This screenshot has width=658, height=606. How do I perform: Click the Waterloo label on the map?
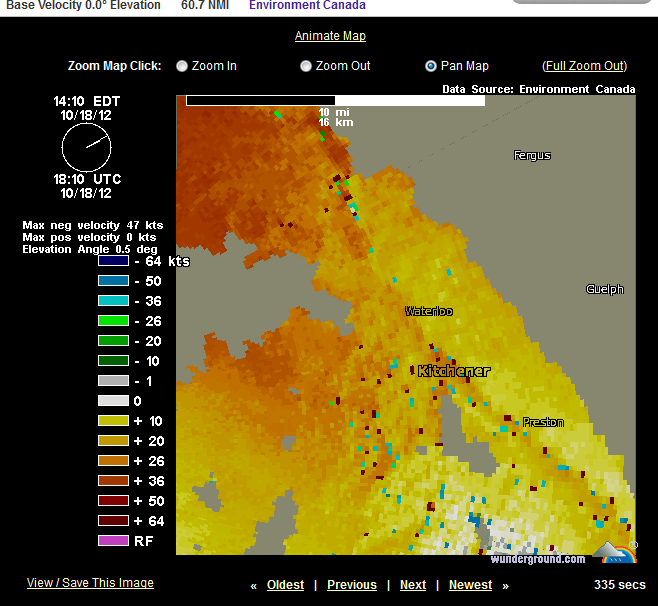[429, 311]
